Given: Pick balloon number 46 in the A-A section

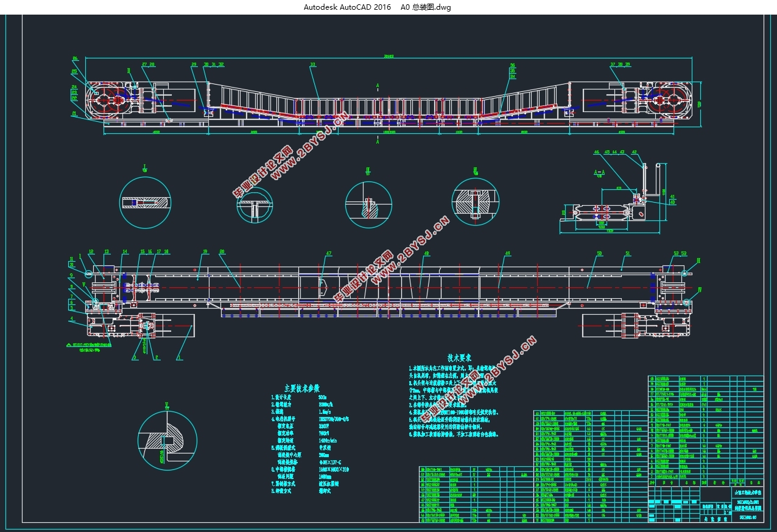Looking at the screenshot, I should click(597, 152).
